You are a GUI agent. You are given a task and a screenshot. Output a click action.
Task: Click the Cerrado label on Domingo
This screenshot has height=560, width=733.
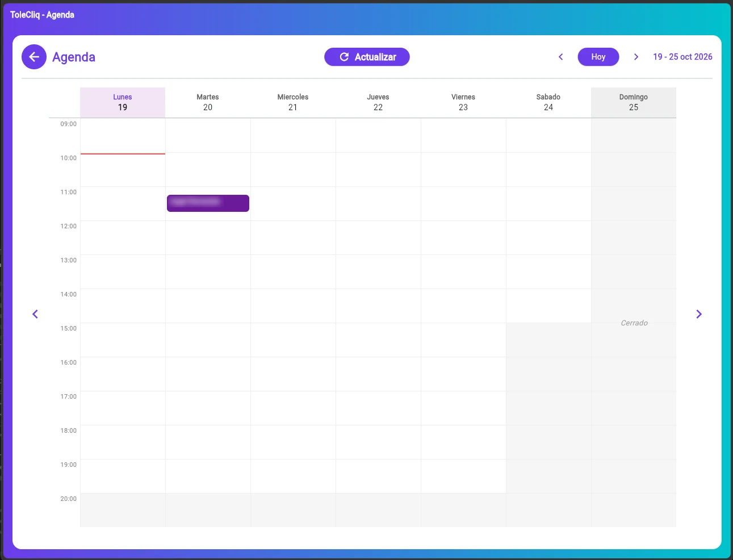coord(634,323)
